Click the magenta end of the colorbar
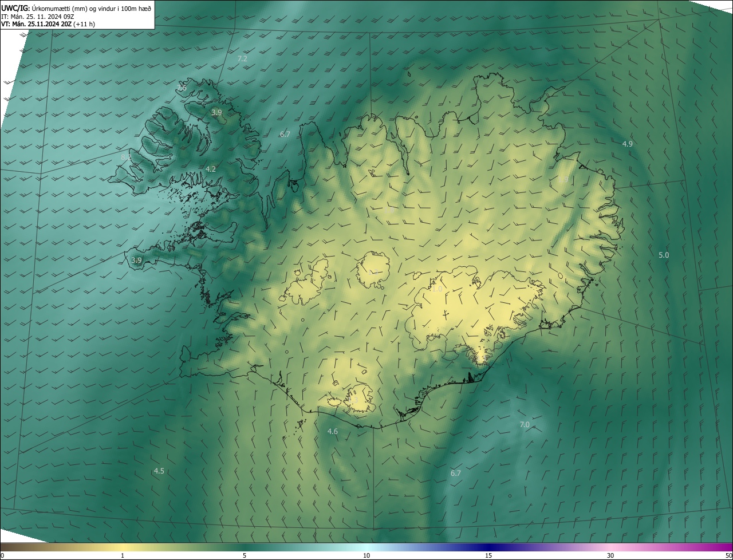 (x=724, y=547)
